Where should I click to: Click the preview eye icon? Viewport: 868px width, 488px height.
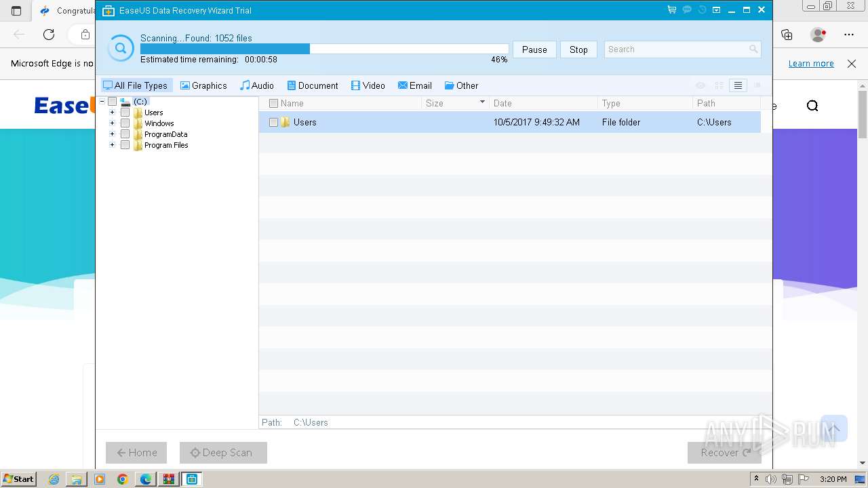point(701,85)
